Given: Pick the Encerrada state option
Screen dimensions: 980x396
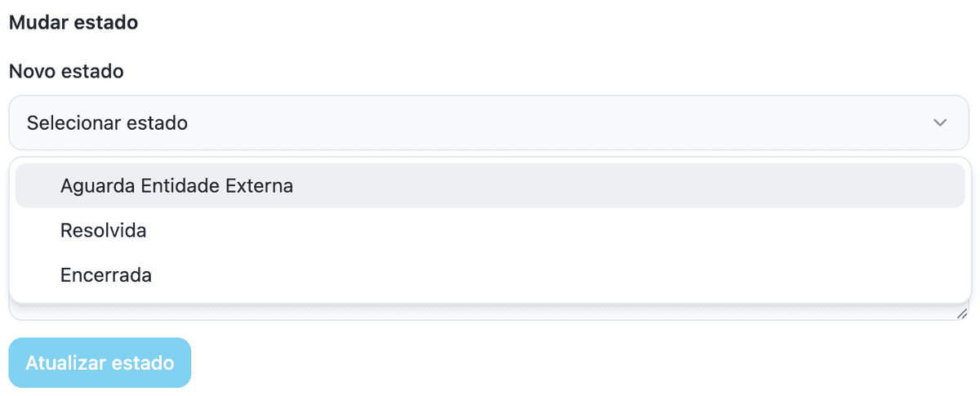Looking at the screenshot, I should point(490,275).
